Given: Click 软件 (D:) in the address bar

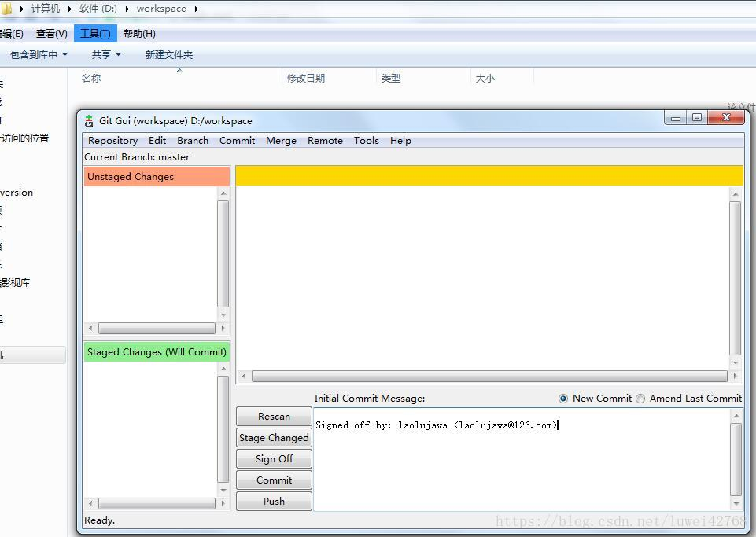Looking at the screenshot, I should (x=98, y=9).
